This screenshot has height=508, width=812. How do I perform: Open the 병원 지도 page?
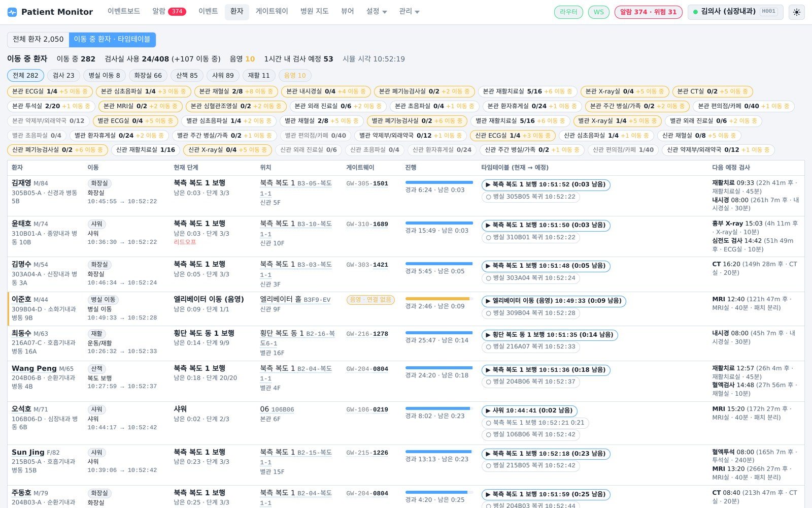pyautogui.click(x=314, y=11)
